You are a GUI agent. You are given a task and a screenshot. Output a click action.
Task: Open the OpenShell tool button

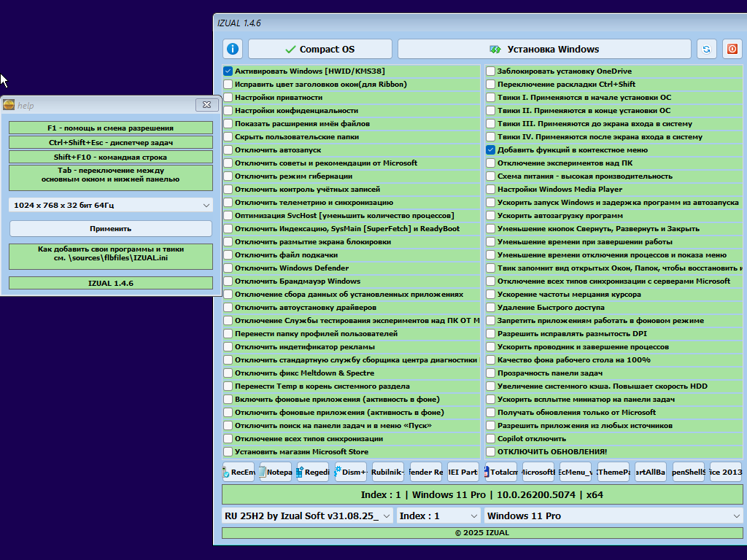tap(689, 472)
